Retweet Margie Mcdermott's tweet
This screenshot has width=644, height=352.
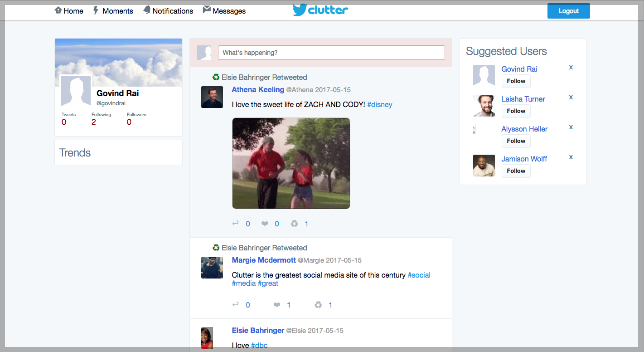tap(318, 305)
